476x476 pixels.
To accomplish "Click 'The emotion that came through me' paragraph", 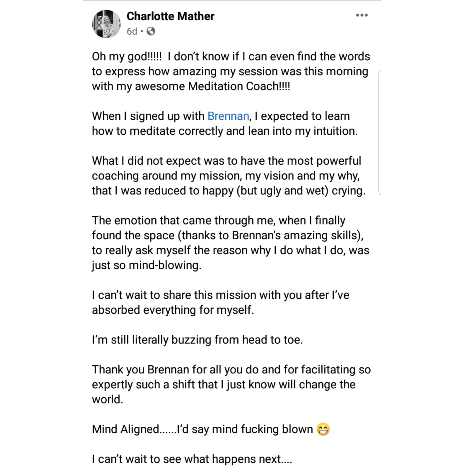I will click(230, 243).
